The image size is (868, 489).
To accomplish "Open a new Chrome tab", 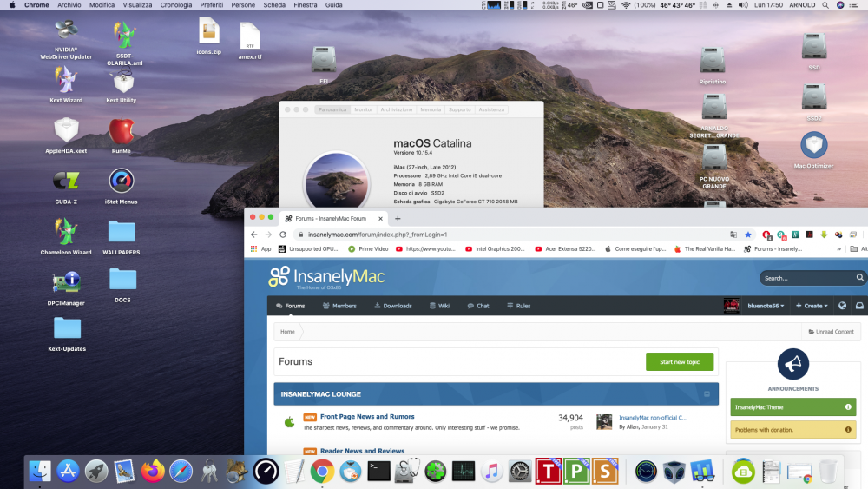I will pyautogui.click(x=398, y=218).
